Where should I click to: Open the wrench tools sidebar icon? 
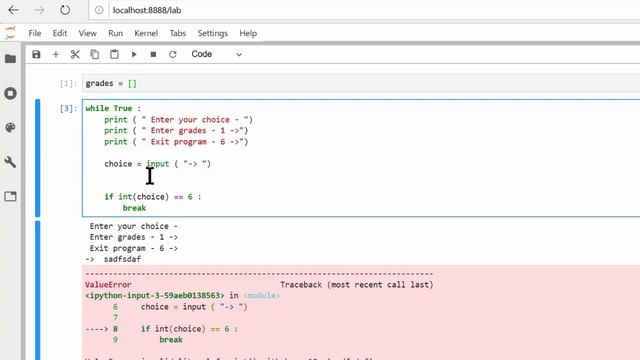click(11, 162)
